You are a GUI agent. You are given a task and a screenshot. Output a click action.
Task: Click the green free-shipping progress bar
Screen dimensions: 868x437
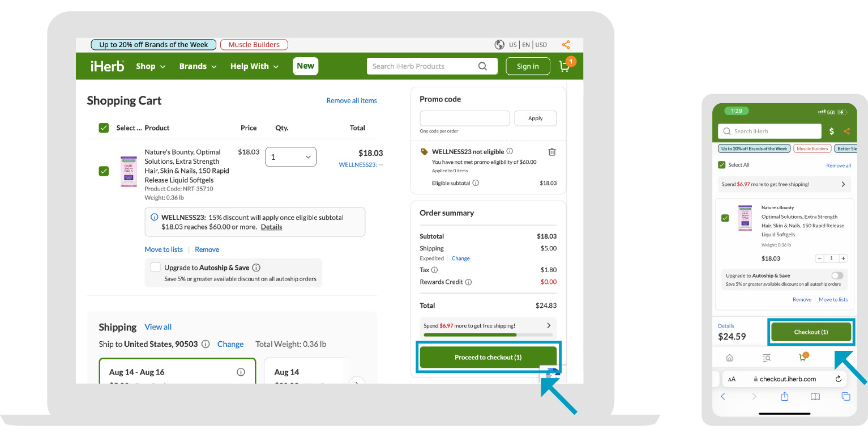488,335
